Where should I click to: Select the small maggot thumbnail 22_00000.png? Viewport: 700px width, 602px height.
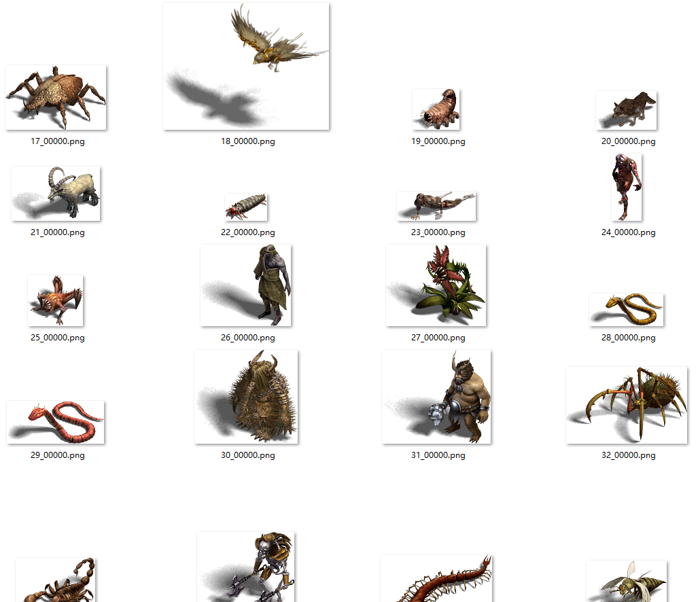(246, 207)
